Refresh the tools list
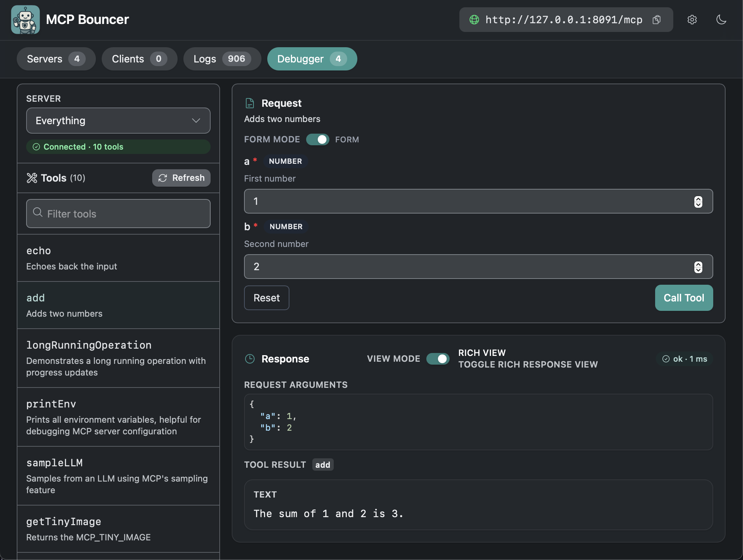This screenshot has width=743, height=560. (181, 178)
